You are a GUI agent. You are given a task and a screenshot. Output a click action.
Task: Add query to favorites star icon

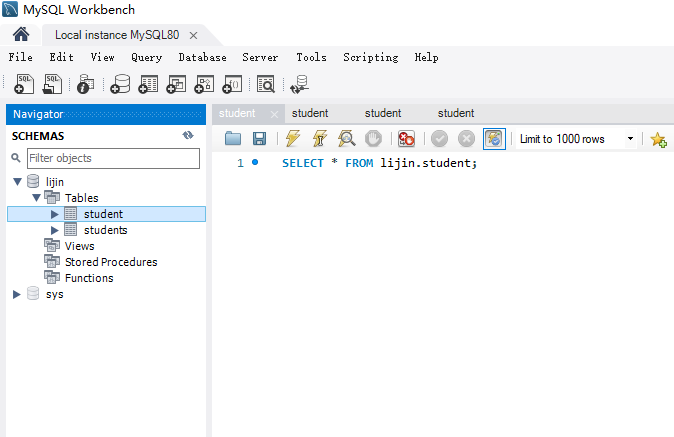point(658,139)
